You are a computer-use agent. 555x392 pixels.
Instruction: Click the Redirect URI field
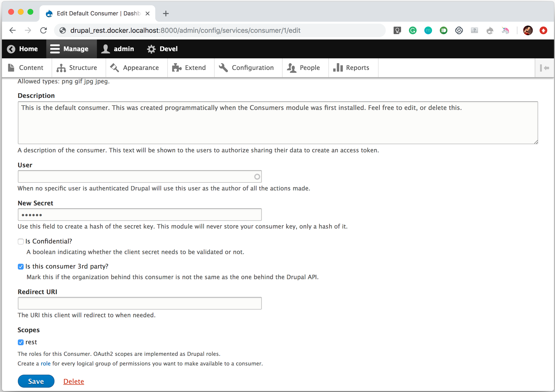(140, 304)
